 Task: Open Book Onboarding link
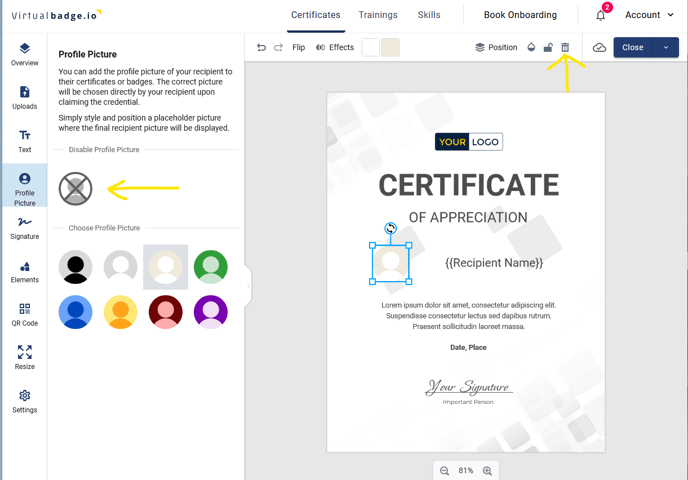point(520,15)
